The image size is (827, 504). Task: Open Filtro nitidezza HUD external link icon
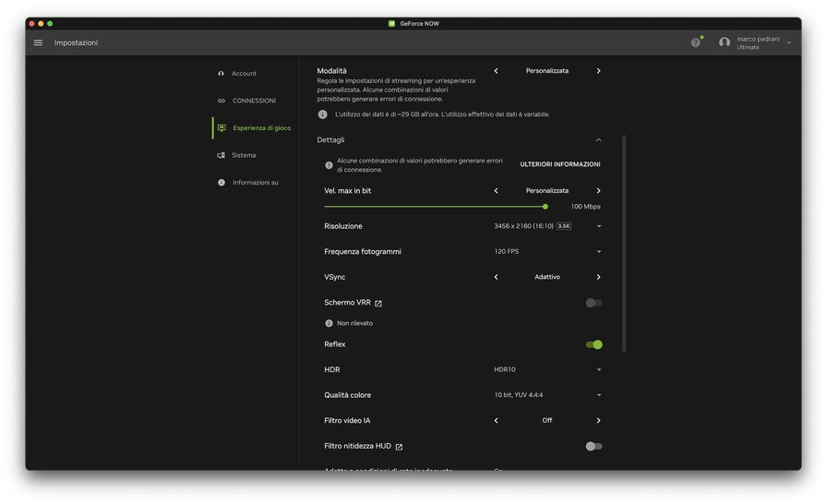[399, 447]
